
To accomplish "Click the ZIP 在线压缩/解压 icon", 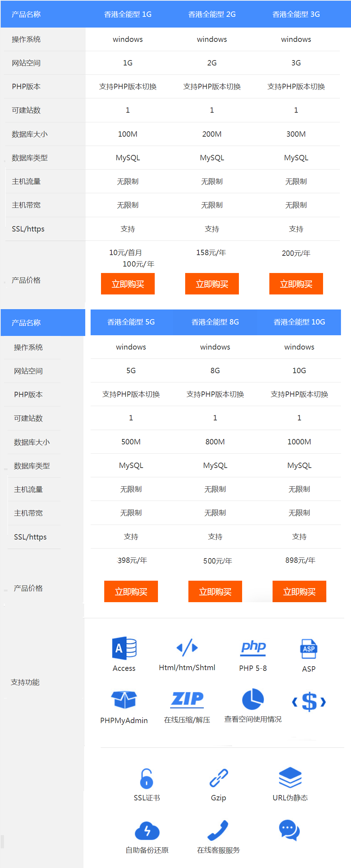I will [x=187, y=699].
